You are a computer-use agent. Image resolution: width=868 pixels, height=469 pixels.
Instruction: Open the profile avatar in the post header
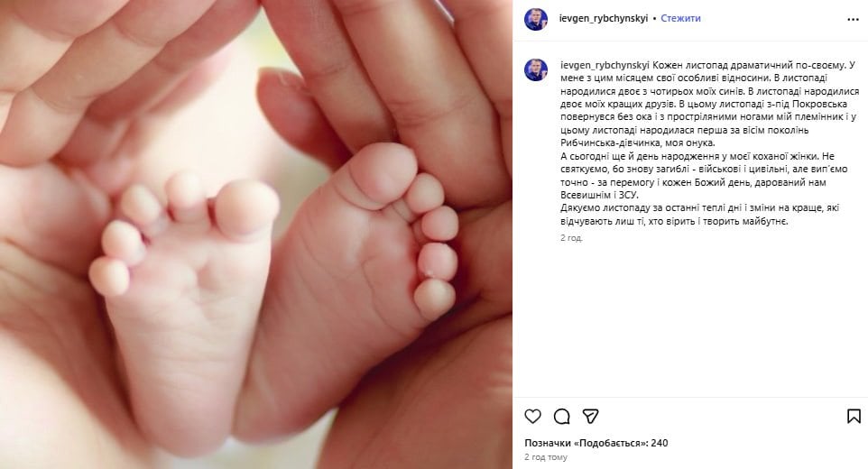click(536, 19)
